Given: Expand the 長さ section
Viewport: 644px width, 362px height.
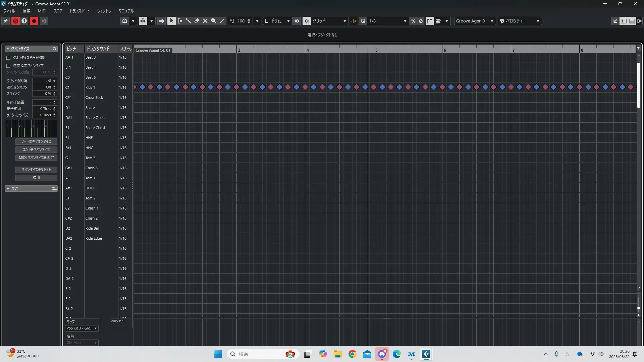Looking at the screenshot, I should point(8,189).
